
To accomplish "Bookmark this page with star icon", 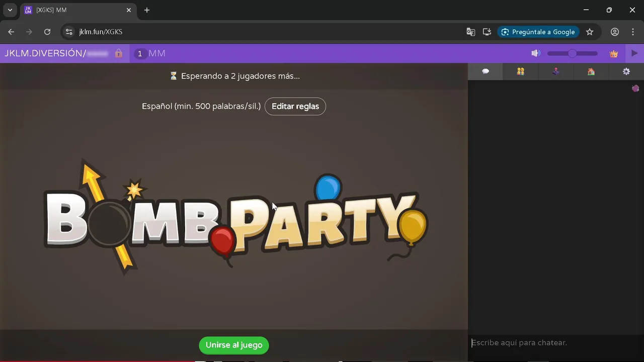I will click(590, 32).
